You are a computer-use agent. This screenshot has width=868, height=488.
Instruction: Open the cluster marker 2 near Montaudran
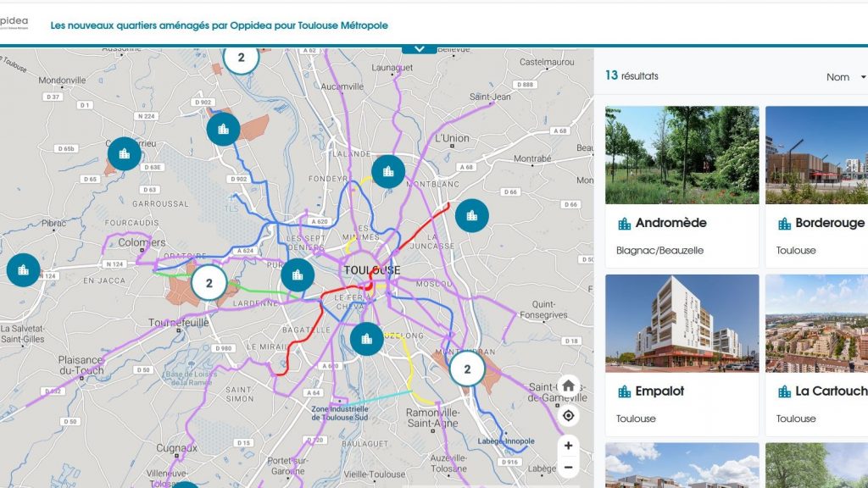(467, 369)
